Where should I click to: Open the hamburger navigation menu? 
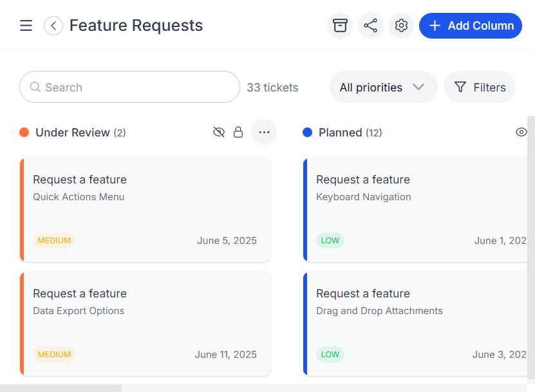point(26,26)
